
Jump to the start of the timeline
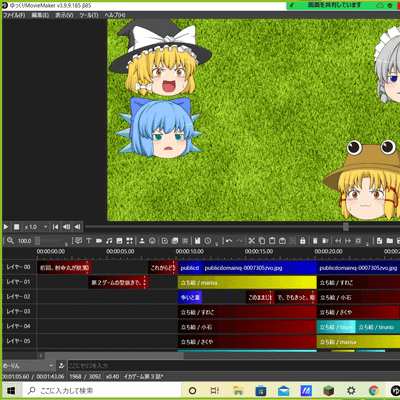[x=55, y=227]
